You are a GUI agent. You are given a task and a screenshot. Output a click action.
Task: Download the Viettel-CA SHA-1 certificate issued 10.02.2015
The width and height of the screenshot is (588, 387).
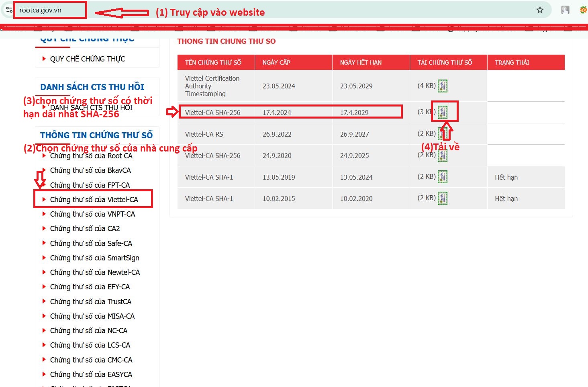point(442,198)
